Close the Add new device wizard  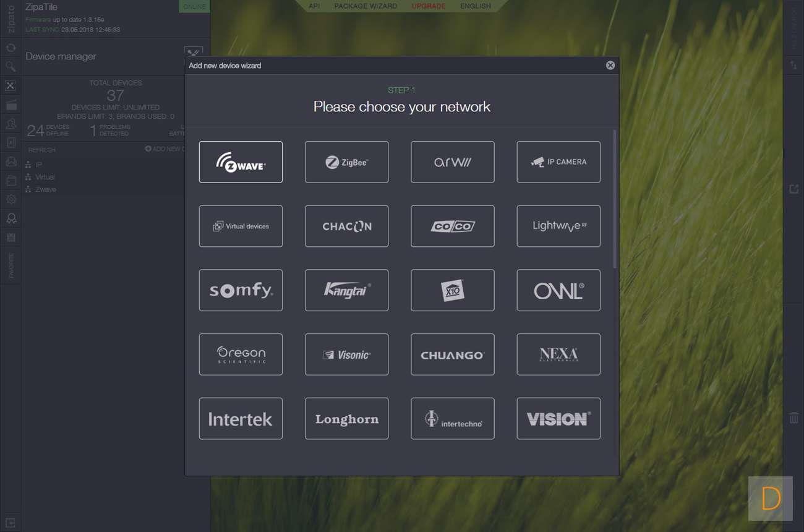coord(610,66)
